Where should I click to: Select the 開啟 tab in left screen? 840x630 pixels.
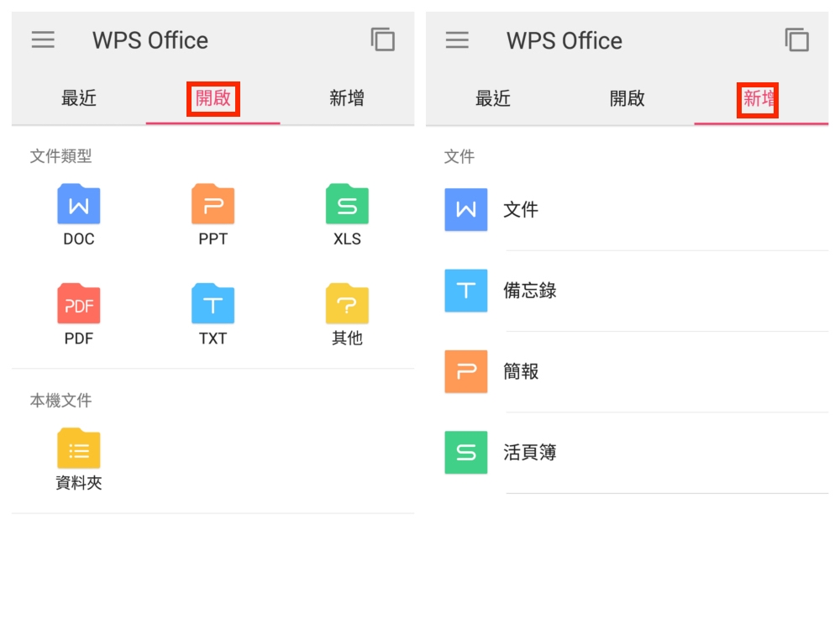[213, 98]
